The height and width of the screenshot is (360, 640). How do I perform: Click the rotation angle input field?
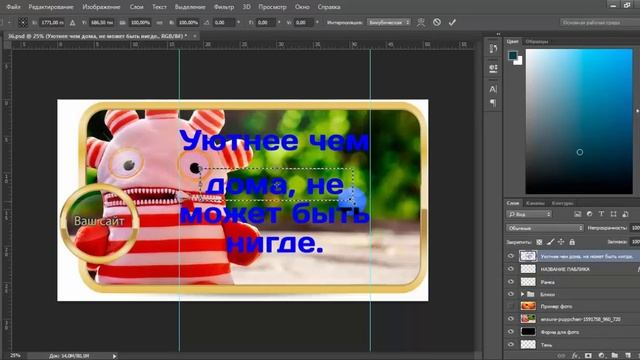(x=224, y=22)
